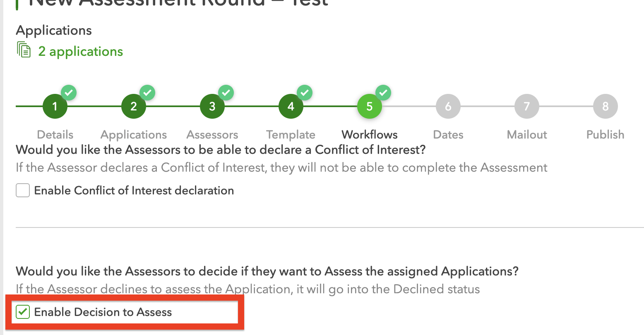Screen dimensions: 644x335
Task: Click the Applications step label
Action: pyautogui.click(x=134, y=134)
